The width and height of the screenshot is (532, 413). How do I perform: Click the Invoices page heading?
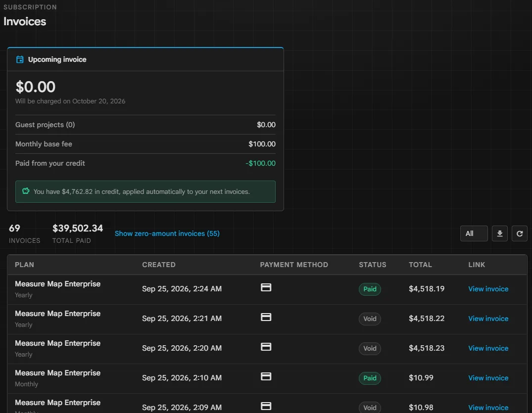pyautogui.click(x=25, y=21)
